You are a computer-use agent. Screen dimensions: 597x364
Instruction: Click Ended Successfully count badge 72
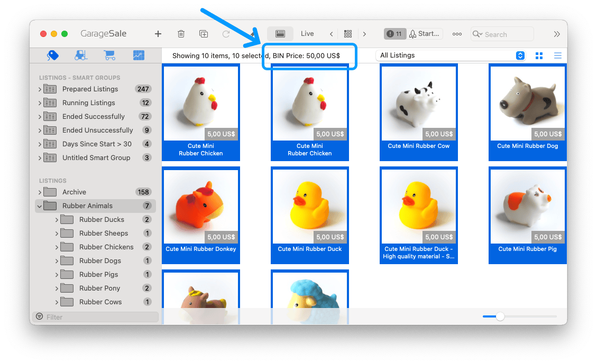(145, 117)
